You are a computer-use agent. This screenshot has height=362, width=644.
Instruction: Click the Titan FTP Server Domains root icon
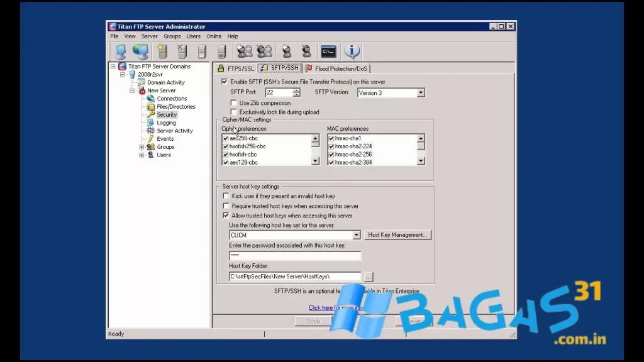click(123, 66)
